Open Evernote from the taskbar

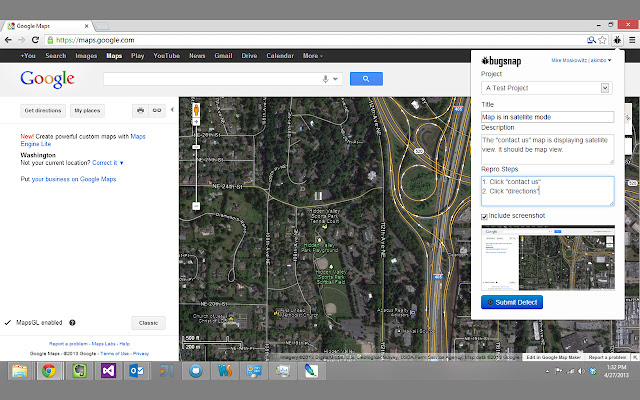[79, 371]
